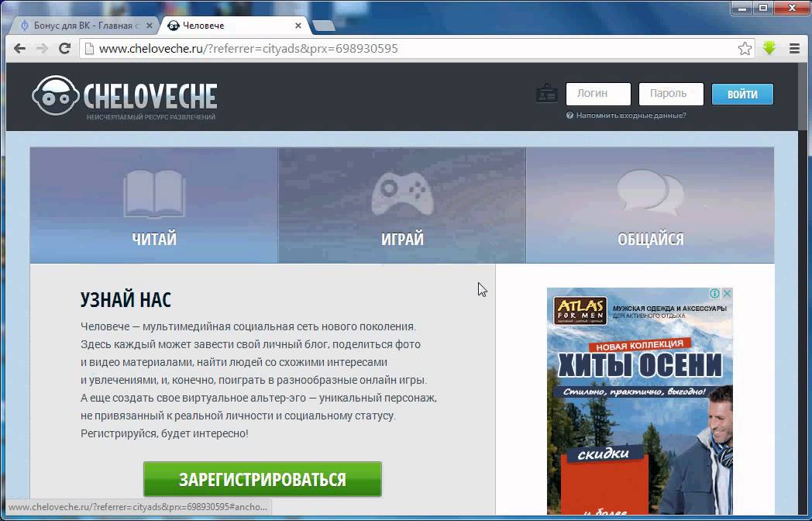Click the ХИТЫ ОСЕНИ ad headline
Image resolution: width=812 pixels, height=521 pixels.
pos(639,364)
